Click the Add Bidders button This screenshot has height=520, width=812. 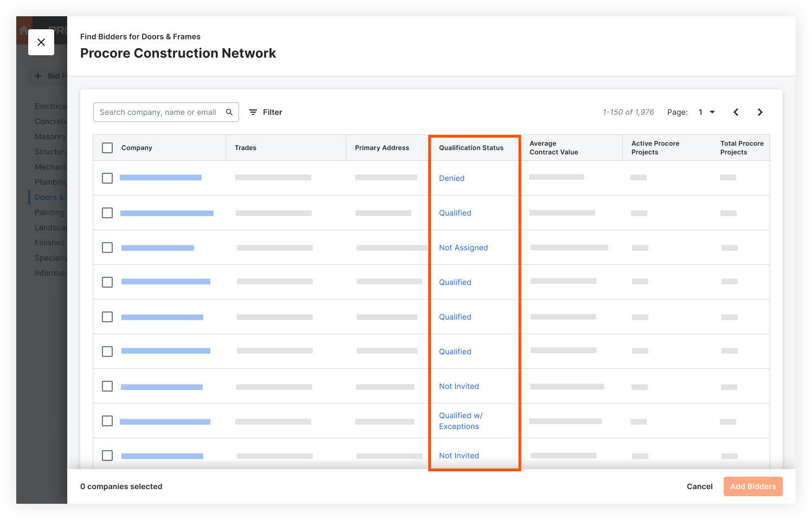[753, 486]
